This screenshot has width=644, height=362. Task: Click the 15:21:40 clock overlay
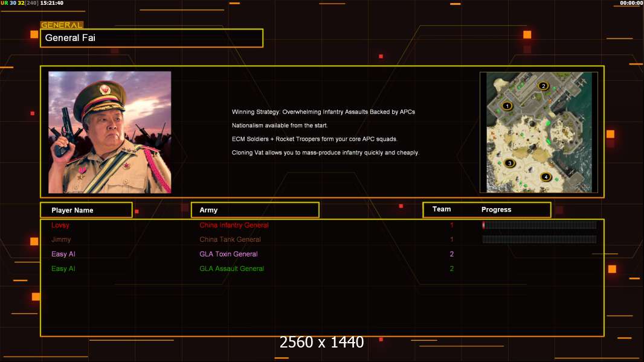coord(52,3)
